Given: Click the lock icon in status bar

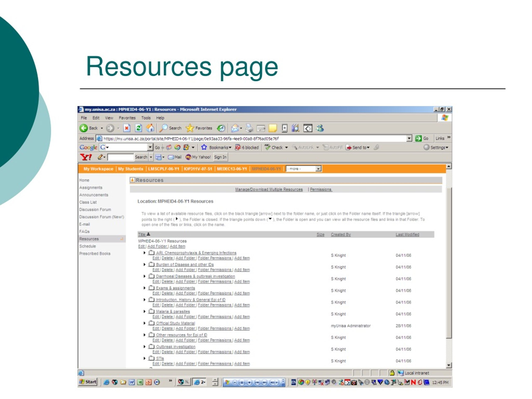Looking at the screenshot, I should (392, 373).
